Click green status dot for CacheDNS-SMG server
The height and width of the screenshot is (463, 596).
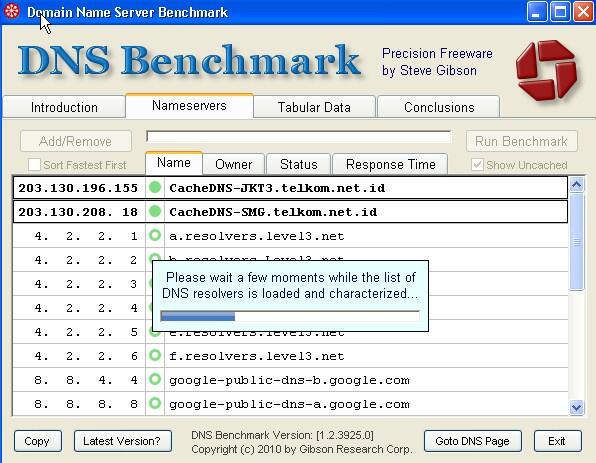[x=155, y=211]
